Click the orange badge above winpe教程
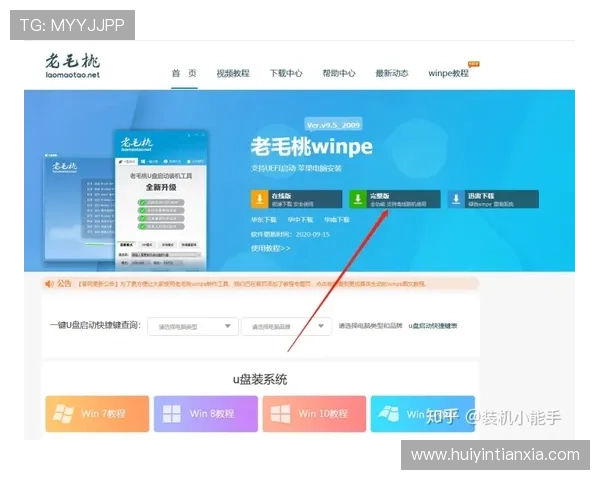 click(x=474, y=64)
